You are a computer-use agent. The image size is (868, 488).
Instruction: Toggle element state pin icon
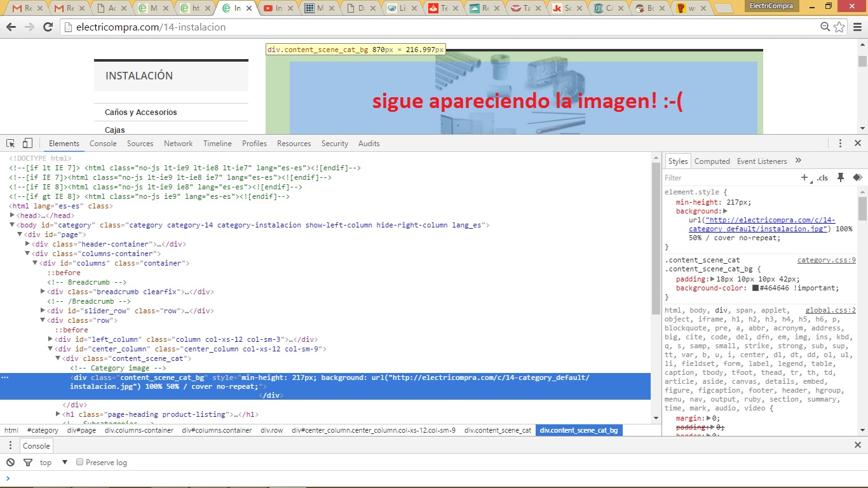pos(840,178)
